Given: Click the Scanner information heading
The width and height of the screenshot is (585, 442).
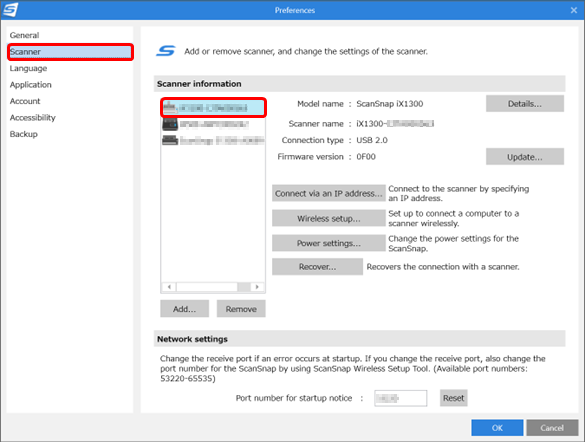Looking at the screenshot, I should click(199, 84).
